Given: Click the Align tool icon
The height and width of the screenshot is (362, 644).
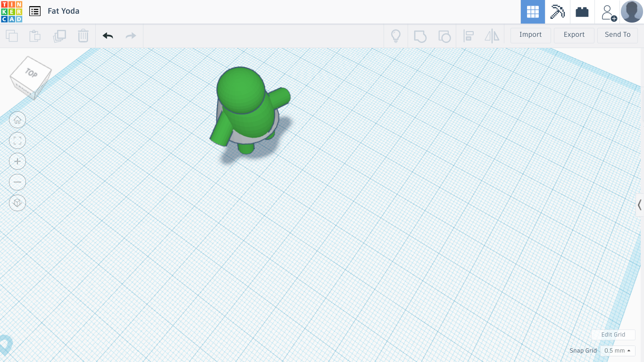Looking at the screenshot, I should (x=468, y=36).
